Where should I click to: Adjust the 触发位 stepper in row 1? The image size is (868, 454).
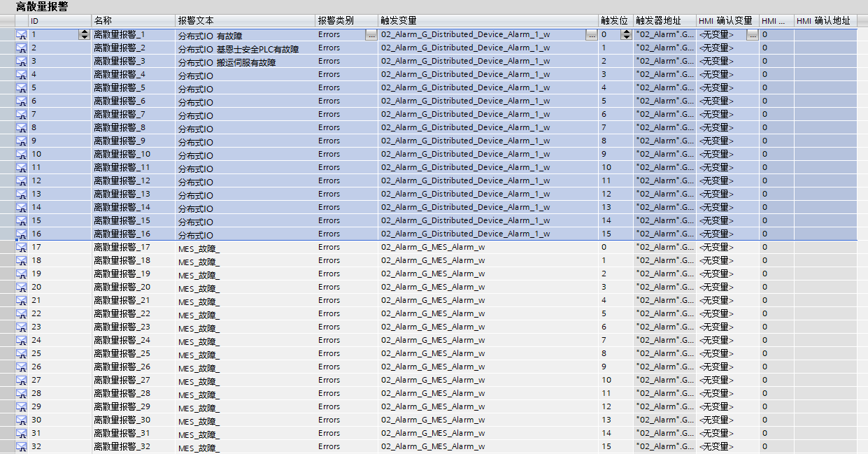pos(626,34)
